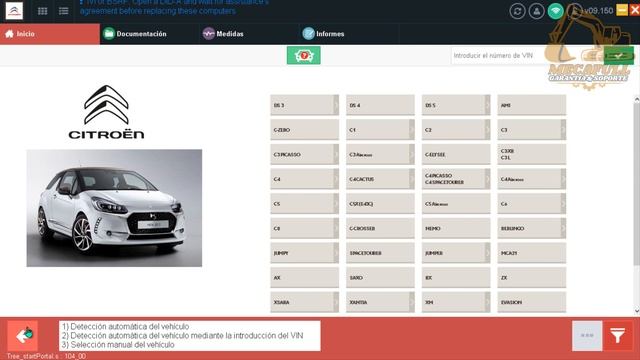Select the AMI vehicle button

532,105
